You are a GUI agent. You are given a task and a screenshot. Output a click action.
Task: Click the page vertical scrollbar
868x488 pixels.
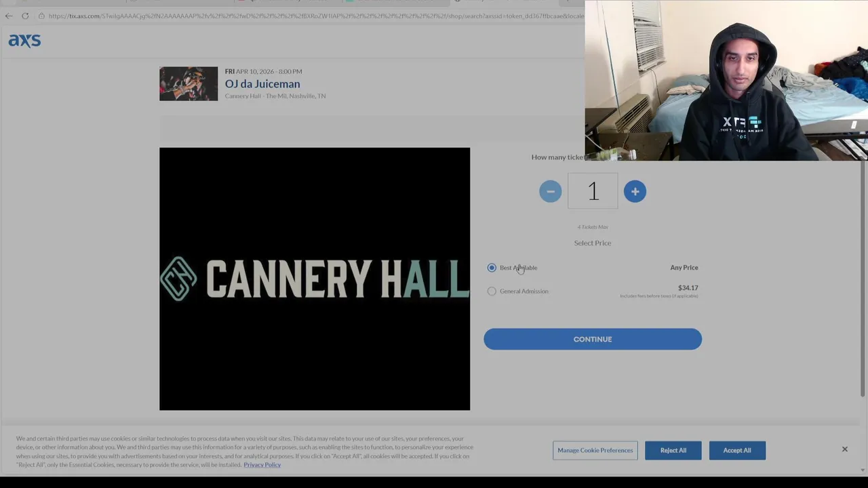[863, 278]
